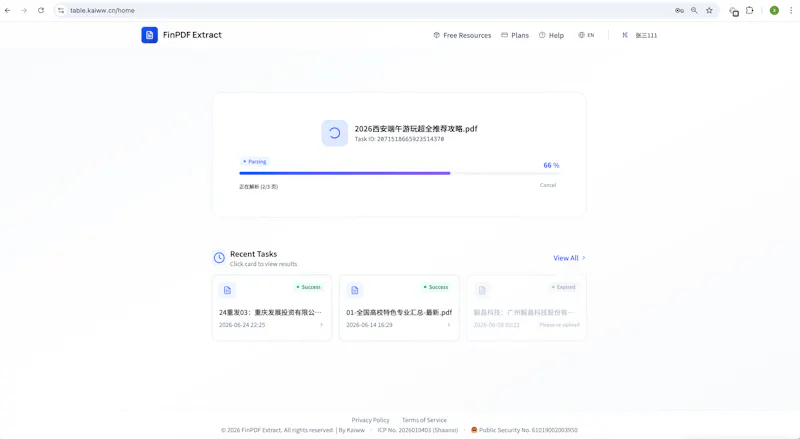
Task: Click the Recent Tasks clock icon
Action: (219, 258)
